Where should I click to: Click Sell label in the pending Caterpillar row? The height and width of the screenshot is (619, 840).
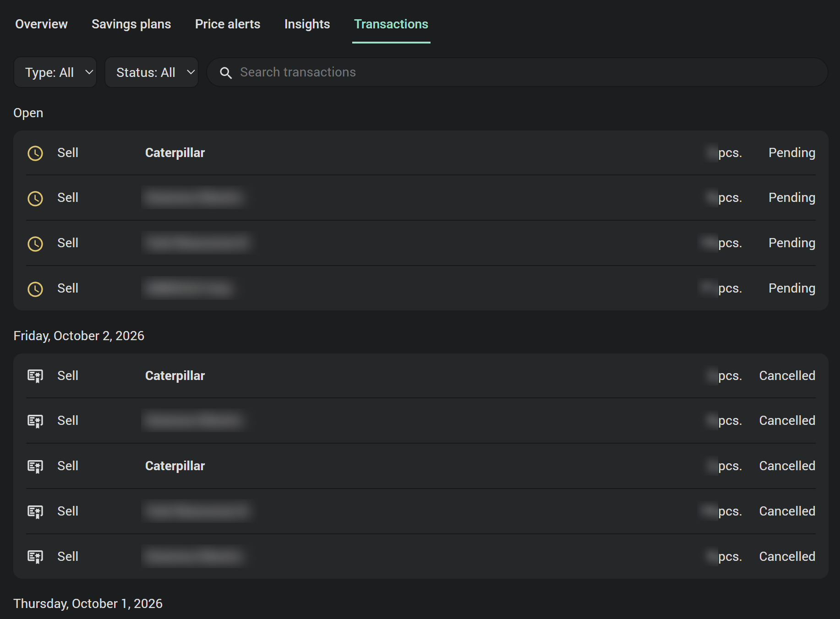coord(68,152)
